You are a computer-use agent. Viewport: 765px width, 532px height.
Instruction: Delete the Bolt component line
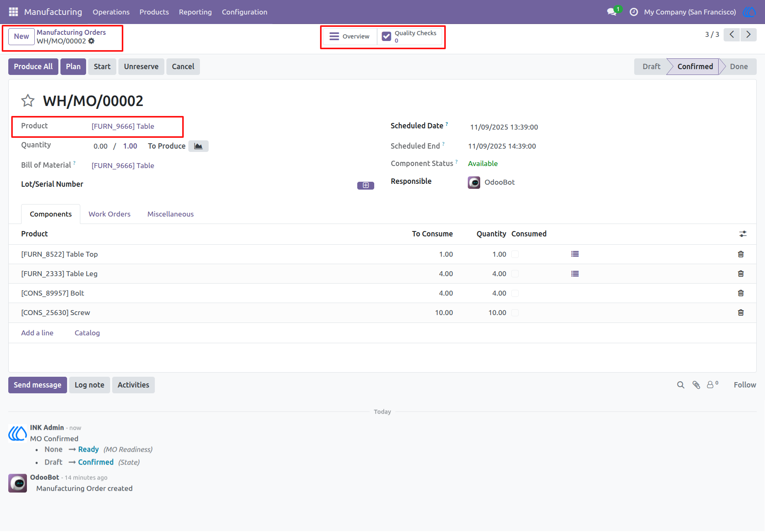tap(741, 293)
